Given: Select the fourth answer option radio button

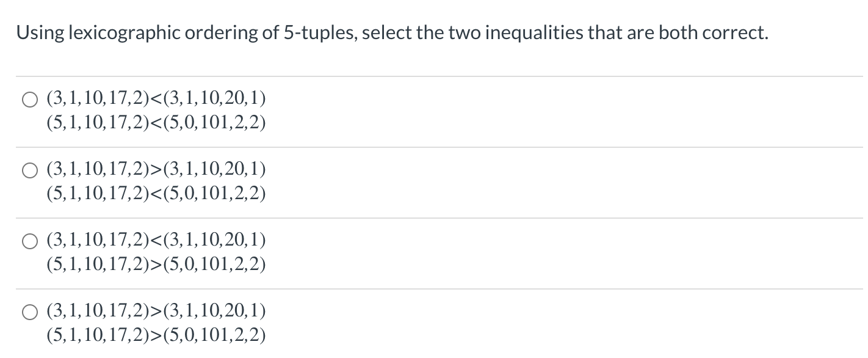Looking at the screenshot, I should pos(29,312).
